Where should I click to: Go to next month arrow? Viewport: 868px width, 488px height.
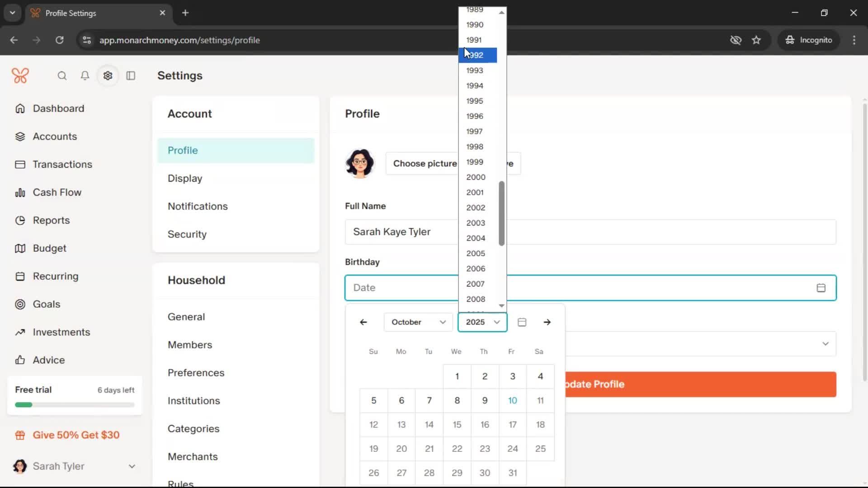(547, 322)
